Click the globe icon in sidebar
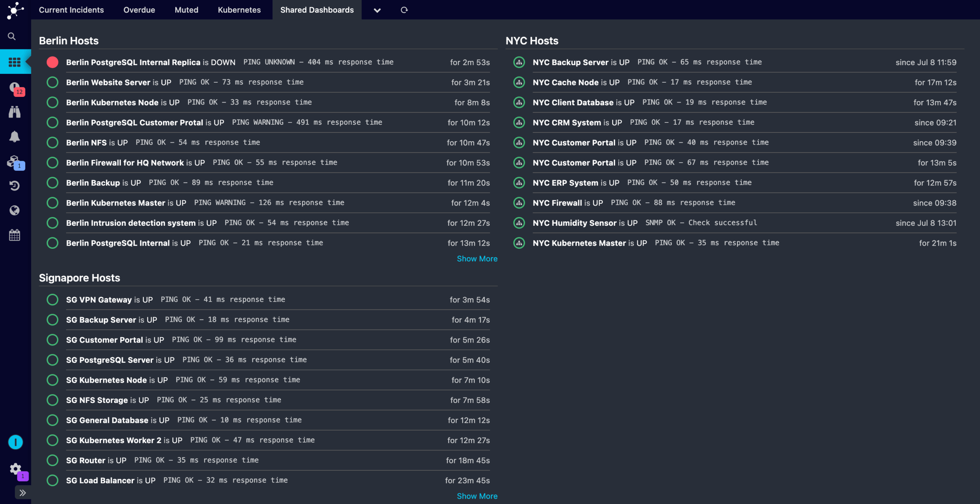The image size is (980, 504). click(x=15, y=210)
